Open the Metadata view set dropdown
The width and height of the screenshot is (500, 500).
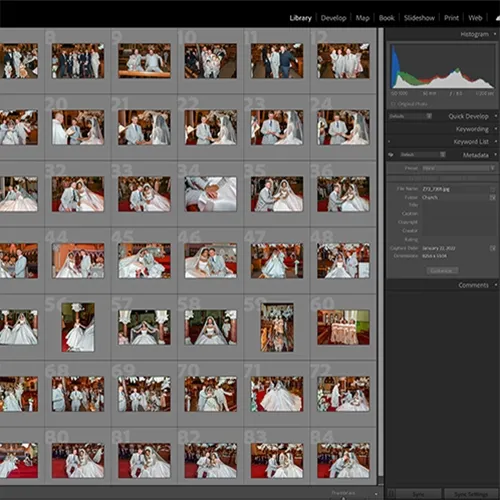(x=422, y=155)
